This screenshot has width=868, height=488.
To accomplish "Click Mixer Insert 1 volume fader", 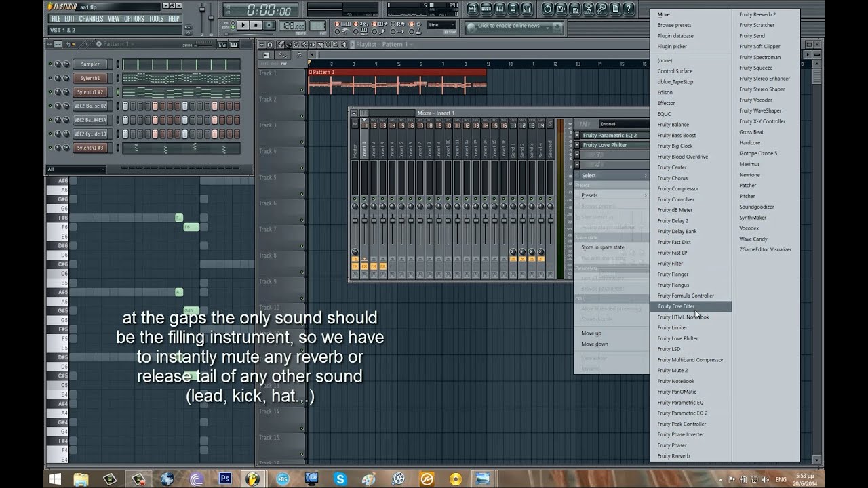I will click(x=364, y=220).
